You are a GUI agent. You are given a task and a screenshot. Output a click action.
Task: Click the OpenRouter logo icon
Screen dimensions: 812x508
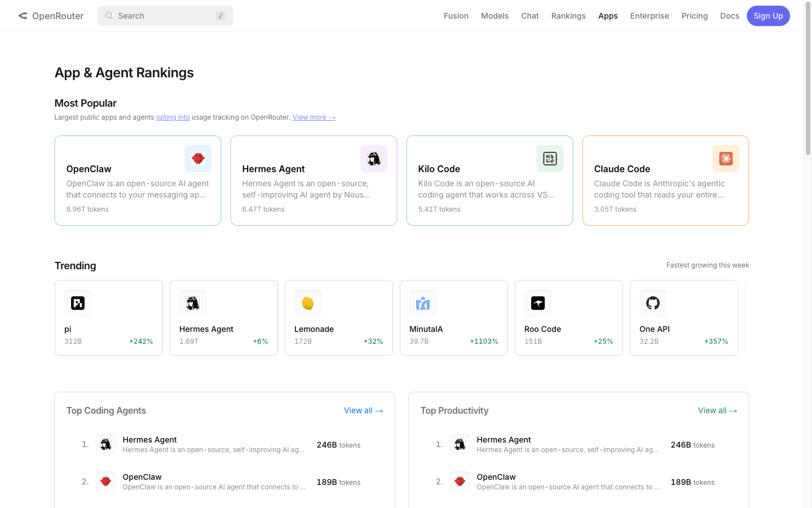(23, 16)
